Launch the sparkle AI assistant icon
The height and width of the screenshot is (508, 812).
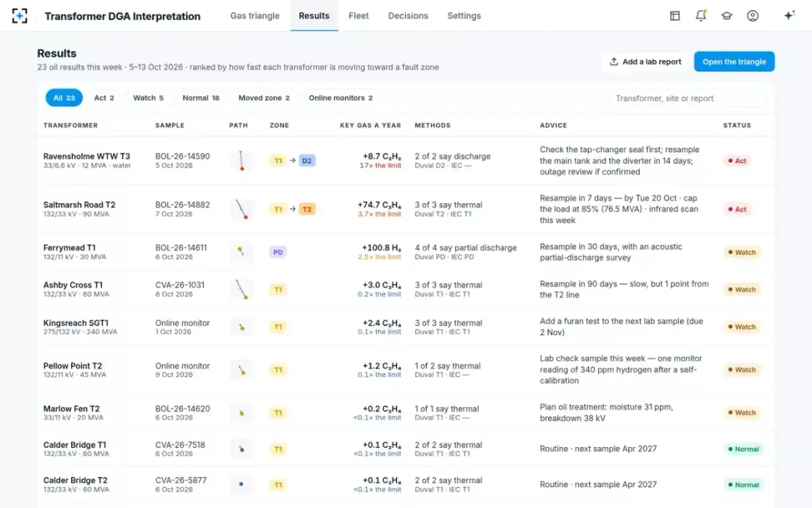pos(789,16)
